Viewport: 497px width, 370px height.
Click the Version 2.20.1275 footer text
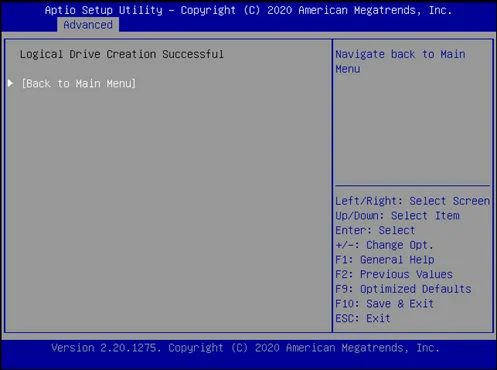(245, 348)
